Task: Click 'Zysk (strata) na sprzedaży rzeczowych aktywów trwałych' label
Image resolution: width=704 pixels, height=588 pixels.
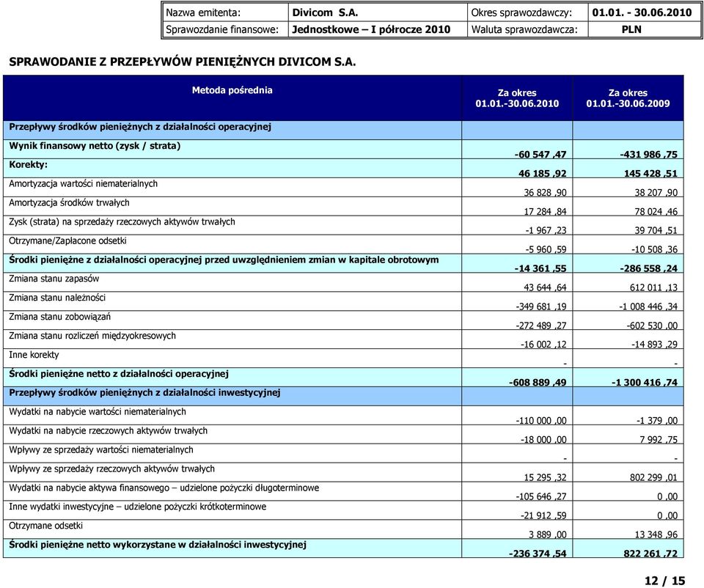Action: 122,221
